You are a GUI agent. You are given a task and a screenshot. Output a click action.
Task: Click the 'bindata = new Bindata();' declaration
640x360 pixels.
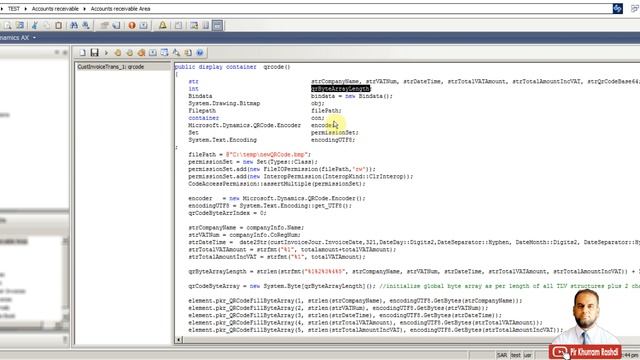tap(352, 96)
